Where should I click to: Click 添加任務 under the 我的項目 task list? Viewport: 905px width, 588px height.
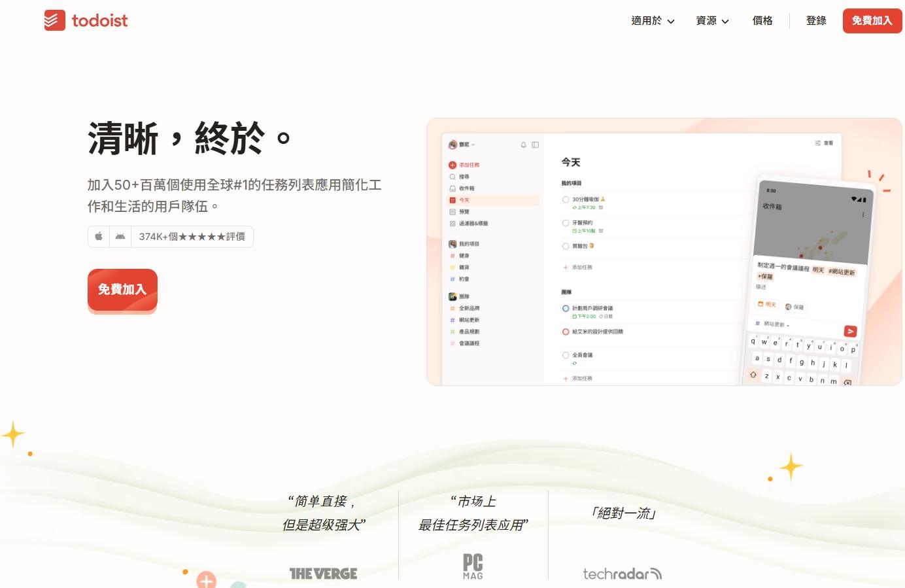[x=578, y=268]
